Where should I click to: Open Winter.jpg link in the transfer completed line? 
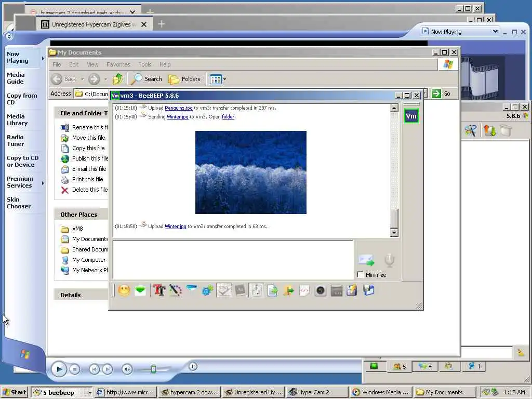[x=176, y=227]
